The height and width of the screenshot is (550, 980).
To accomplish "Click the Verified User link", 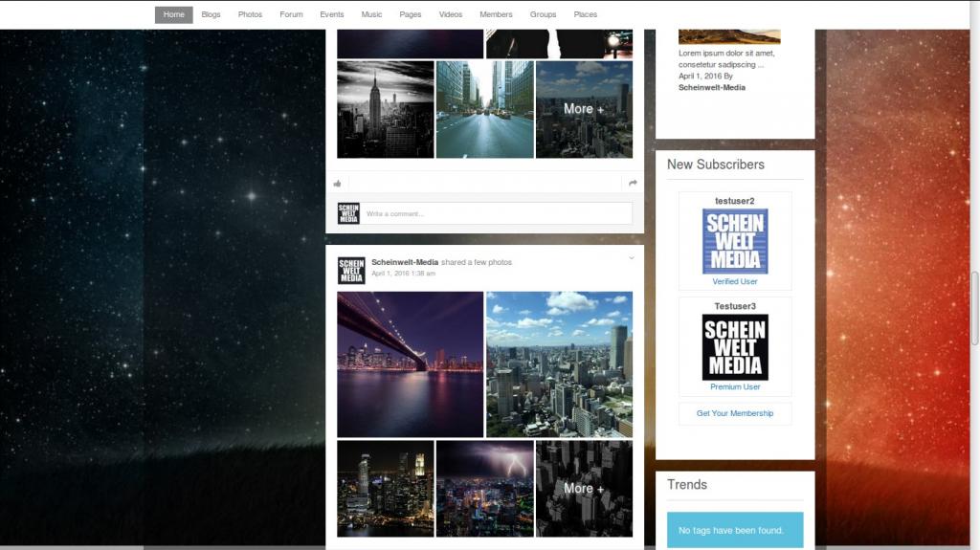I will 735,281.
